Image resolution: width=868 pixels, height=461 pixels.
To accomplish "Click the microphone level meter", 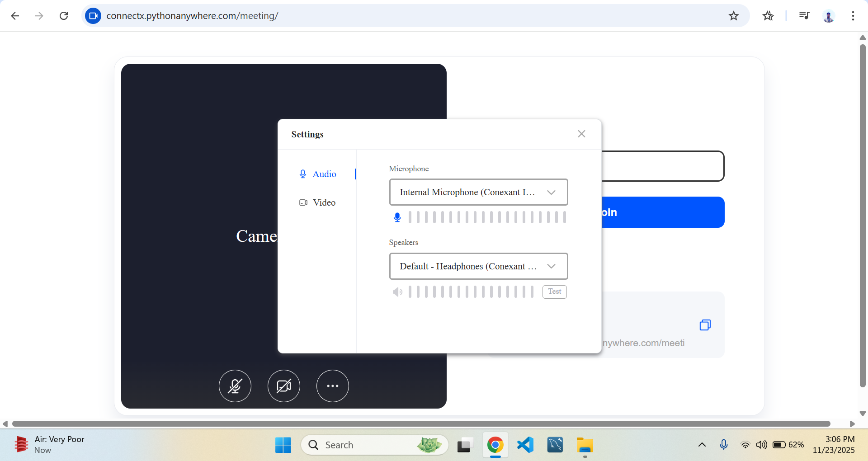I will (486, 217).
